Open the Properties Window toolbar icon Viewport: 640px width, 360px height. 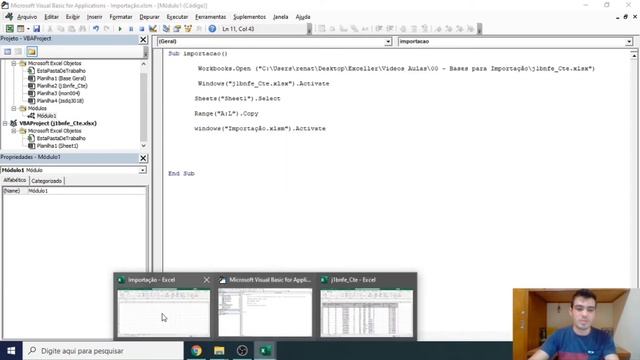point(177,29)
